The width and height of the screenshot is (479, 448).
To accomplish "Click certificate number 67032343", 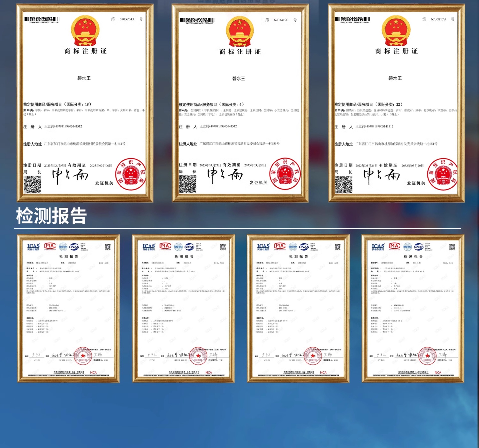I will click(x=127, y=19).
